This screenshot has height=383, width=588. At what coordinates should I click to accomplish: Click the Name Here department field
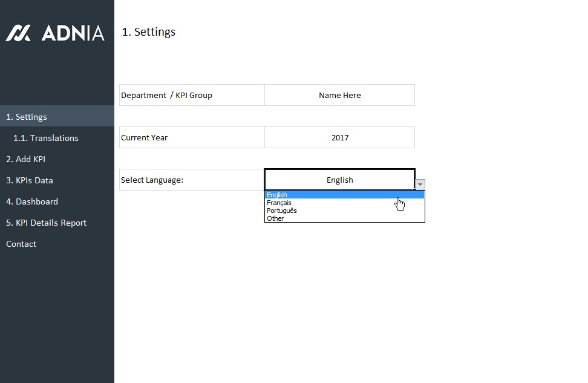[x=339, y=95]
